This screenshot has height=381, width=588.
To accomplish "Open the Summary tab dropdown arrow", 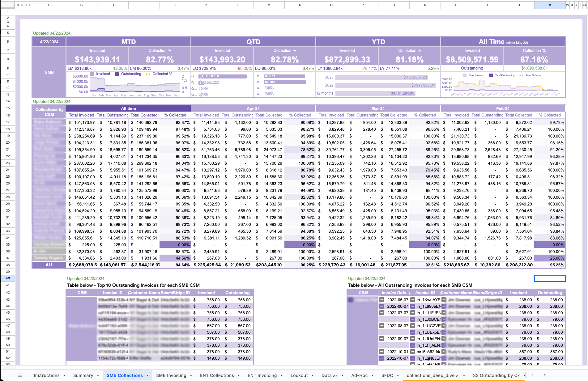I will (98, 375).
